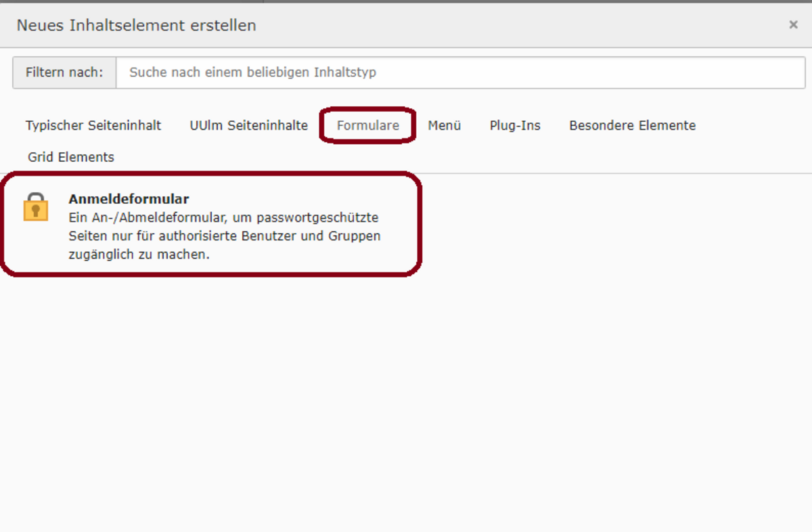Viewport: 812px width, 532px height.
Task: Open the Grid Elements tab
Action: (x=71, y=157)
